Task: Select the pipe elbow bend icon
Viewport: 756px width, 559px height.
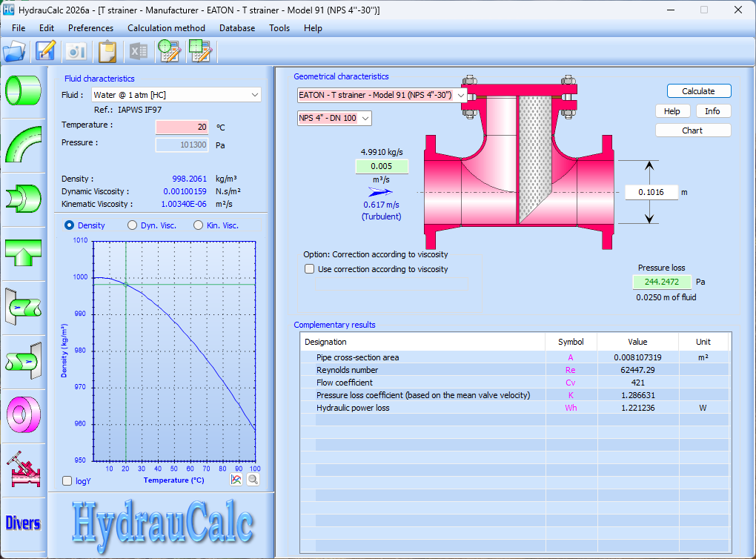Action: coord(24,143)
